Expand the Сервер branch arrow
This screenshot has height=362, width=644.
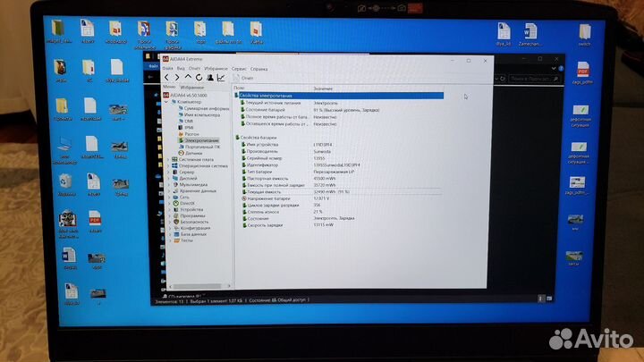click(x=169, y=173)
